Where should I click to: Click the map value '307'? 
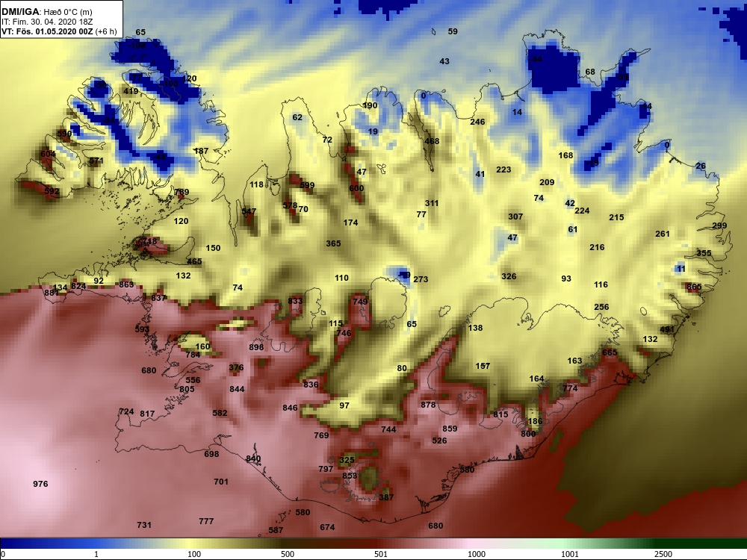tap(515, 217)
